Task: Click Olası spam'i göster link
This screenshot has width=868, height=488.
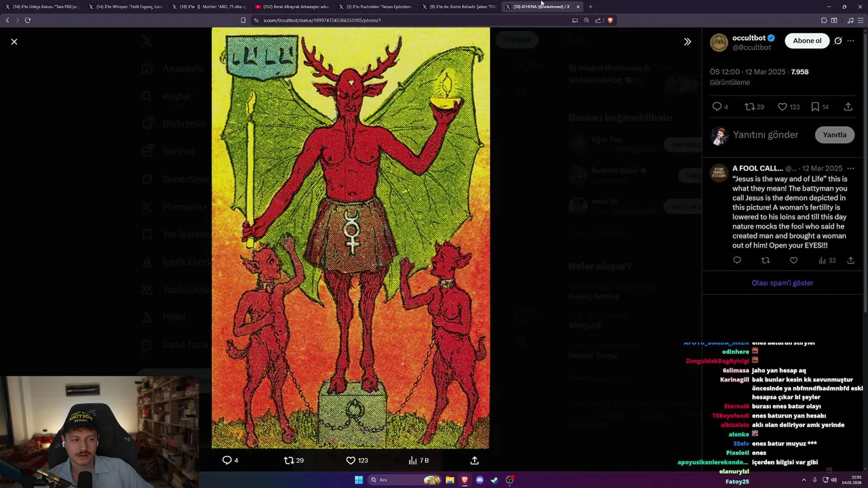Action: [782, 283]
